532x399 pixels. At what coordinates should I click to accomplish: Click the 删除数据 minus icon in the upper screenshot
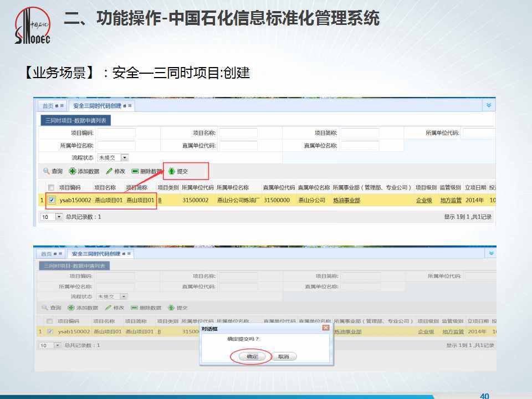click(135, 171)
